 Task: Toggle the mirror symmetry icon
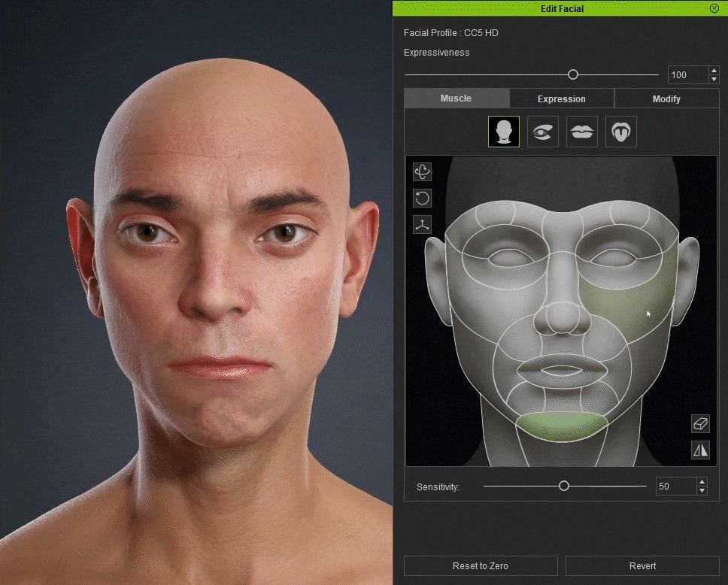700,450
